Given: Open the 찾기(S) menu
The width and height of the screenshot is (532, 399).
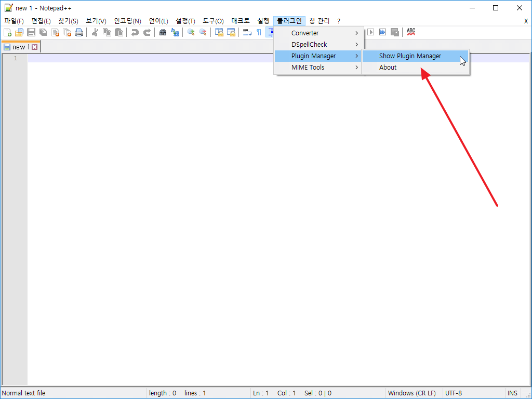Looking at the screenshot, I should 68,21.
